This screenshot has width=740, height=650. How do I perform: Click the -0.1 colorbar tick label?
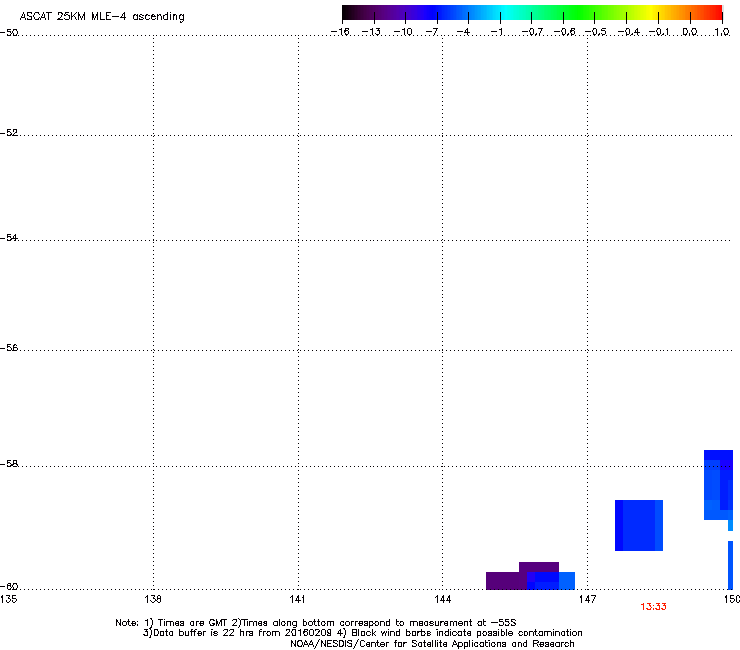659,32
